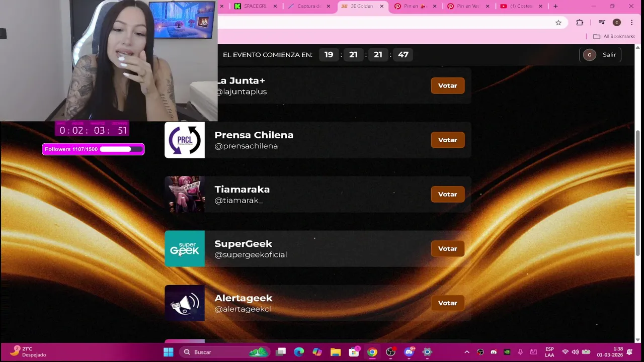Open the Chrome three-dot menu

[632, 22]
